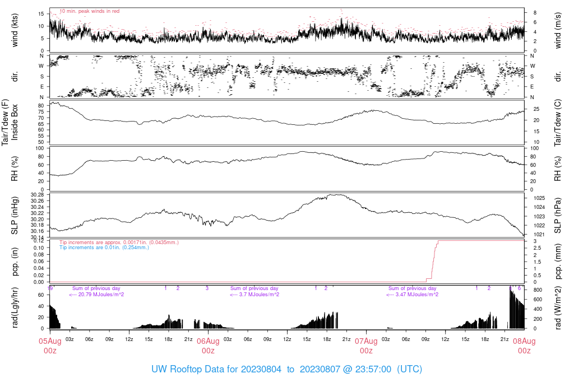Click the 0.12 tick on precipitation axis
This screenshot has width=574, height=392.
39,241
